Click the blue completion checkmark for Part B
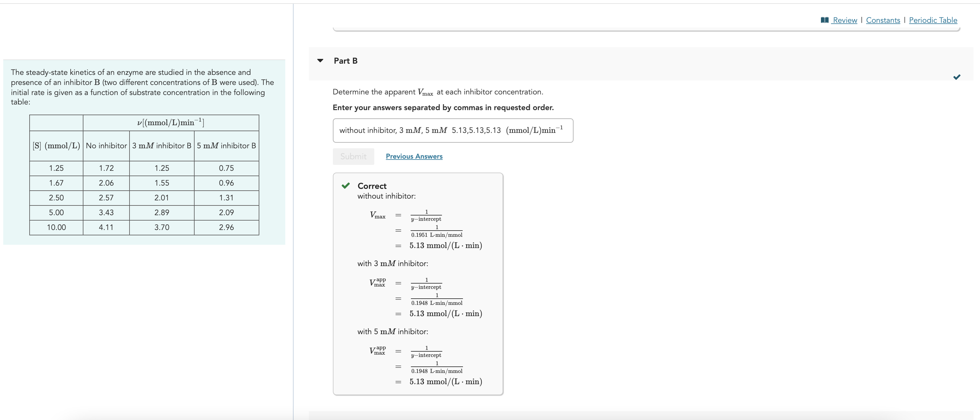The width and height of the screenshot is (980, 420). [x=956, y=77]
